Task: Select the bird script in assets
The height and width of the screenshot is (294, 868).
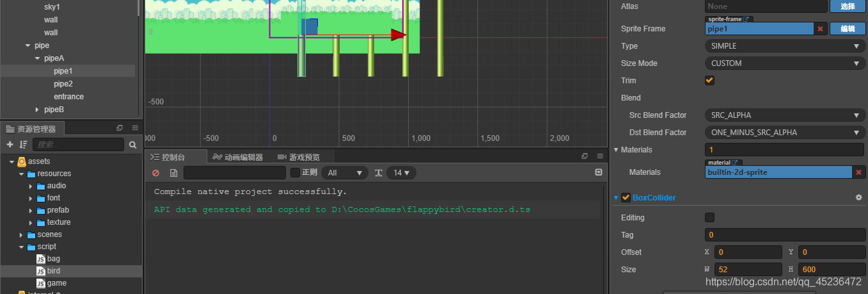Action: click(x=54, y=271)
